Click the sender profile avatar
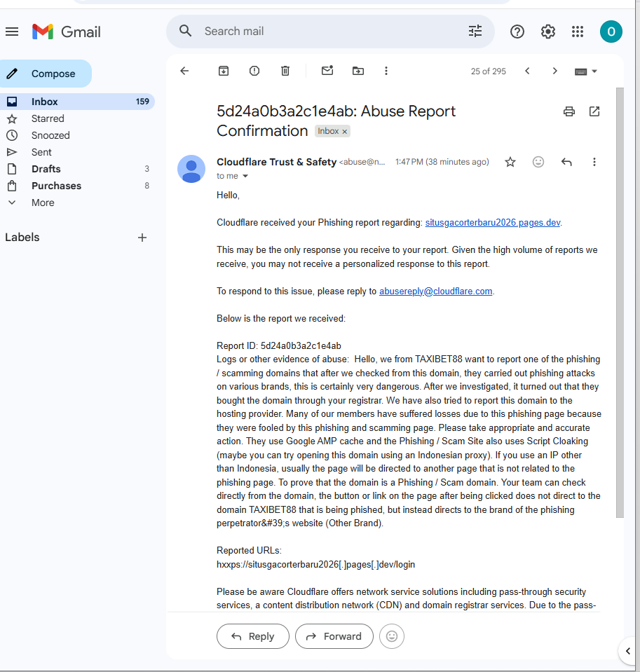Image resolution: width=640 pixels, height=672 pixels. pyautogui.click(x=191, y=169)
